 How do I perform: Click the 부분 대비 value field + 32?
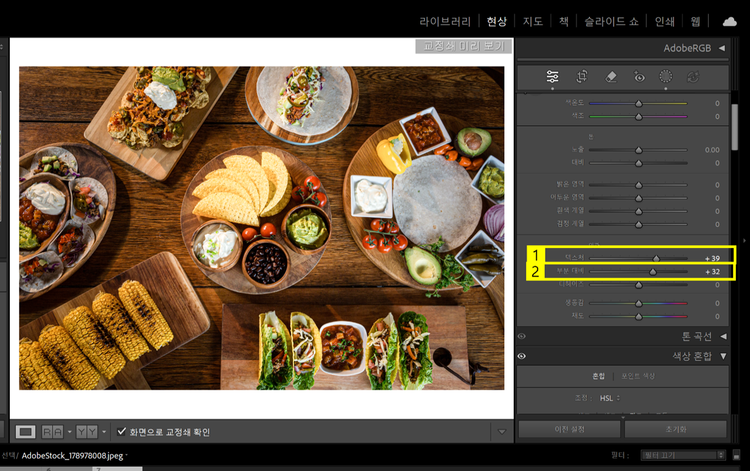[712, 272]
